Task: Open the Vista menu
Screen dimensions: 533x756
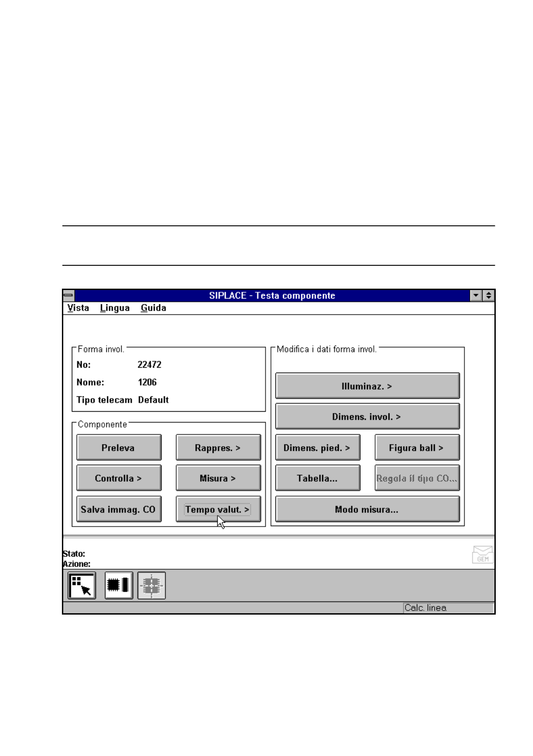Action: (x=78, y=308)
